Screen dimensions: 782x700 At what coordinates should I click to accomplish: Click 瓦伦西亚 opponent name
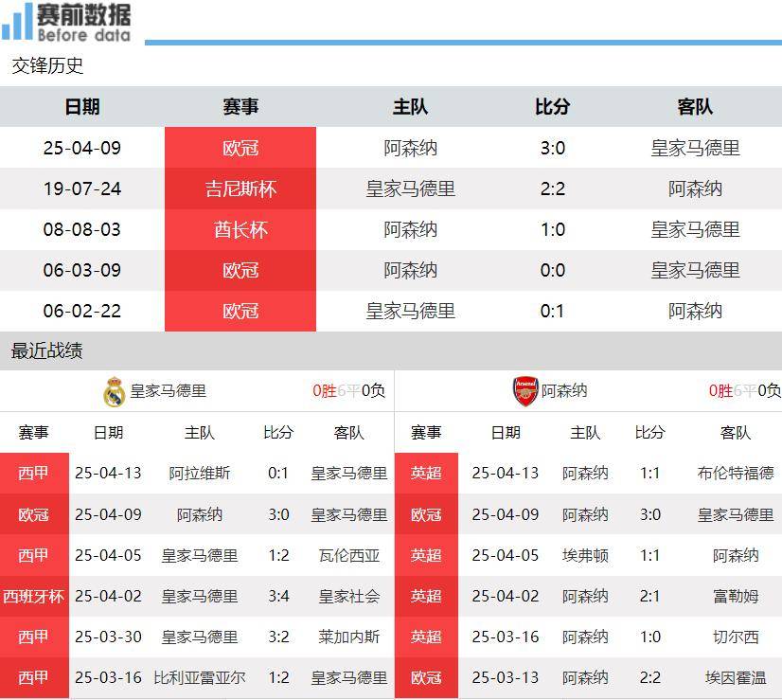pos(349,555)
